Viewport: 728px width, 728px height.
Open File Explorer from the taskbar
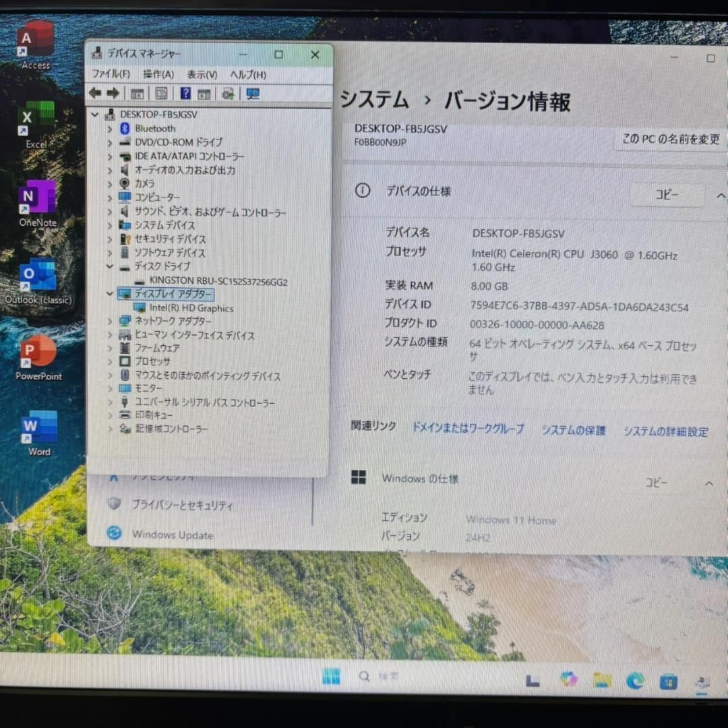[601, 680]
